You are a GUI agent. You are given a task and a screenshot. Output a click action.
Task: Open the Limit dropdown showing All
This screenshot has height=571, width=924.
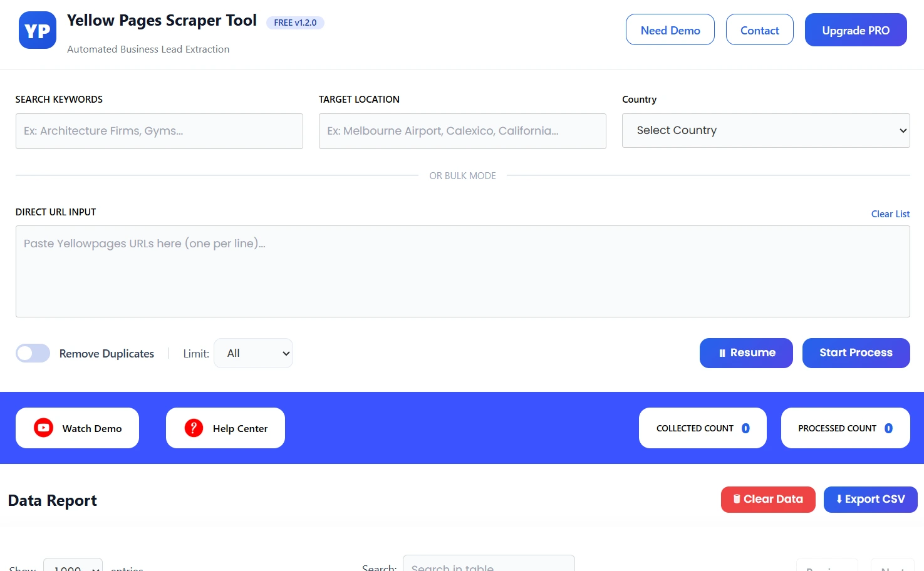(253, 353)
